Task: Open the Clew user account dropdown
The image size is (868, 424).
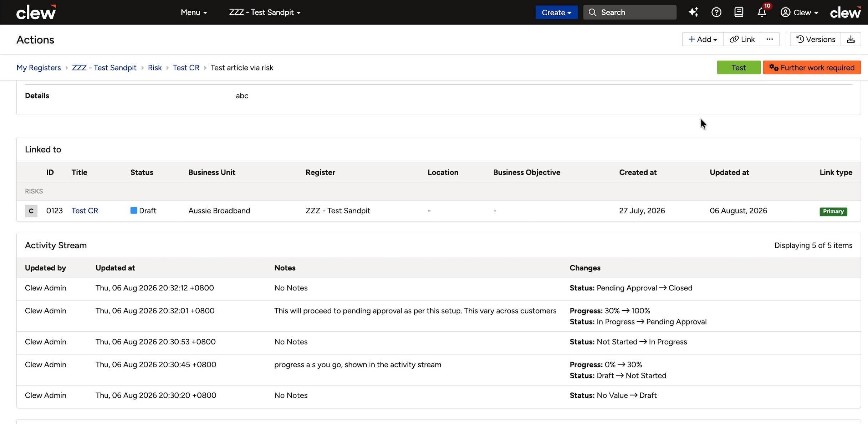Action: coord(799,12)
